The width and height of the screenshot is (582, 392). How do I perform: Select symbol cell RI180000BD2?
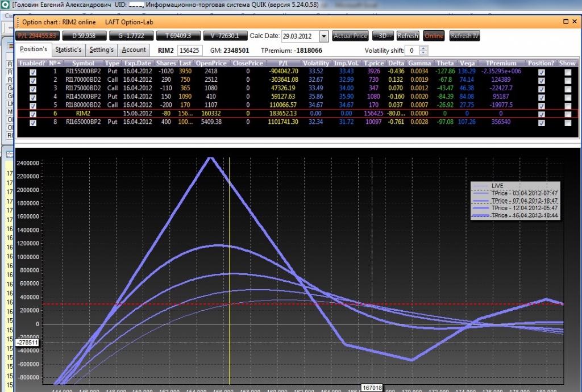point(83,105)
